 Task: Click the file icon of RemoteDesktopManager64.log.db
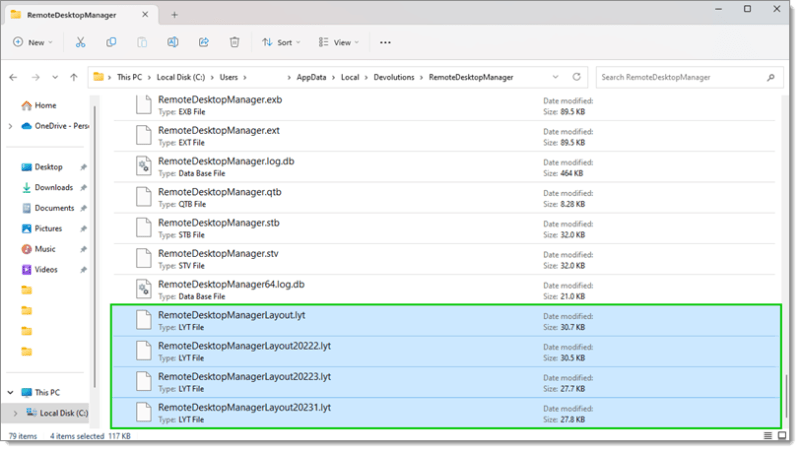143,290
